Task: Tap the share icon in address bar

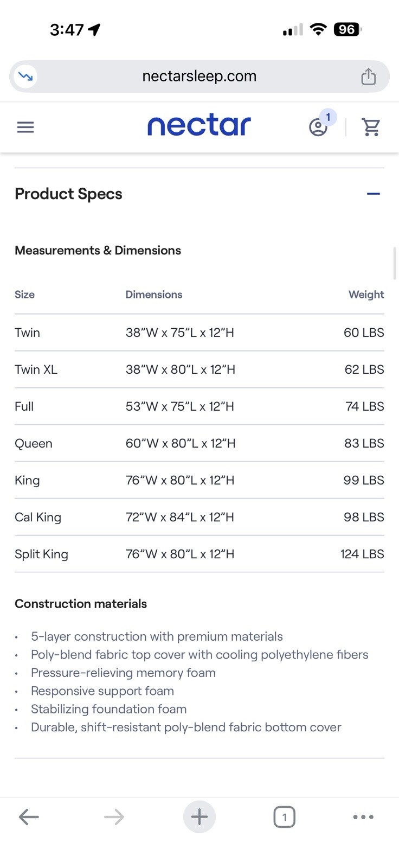Action: coord(369,76)
